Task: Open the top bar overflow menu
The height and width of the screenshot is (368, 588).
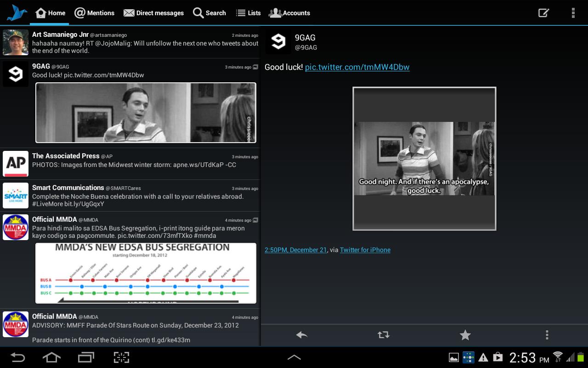Action: coord(573,13)
